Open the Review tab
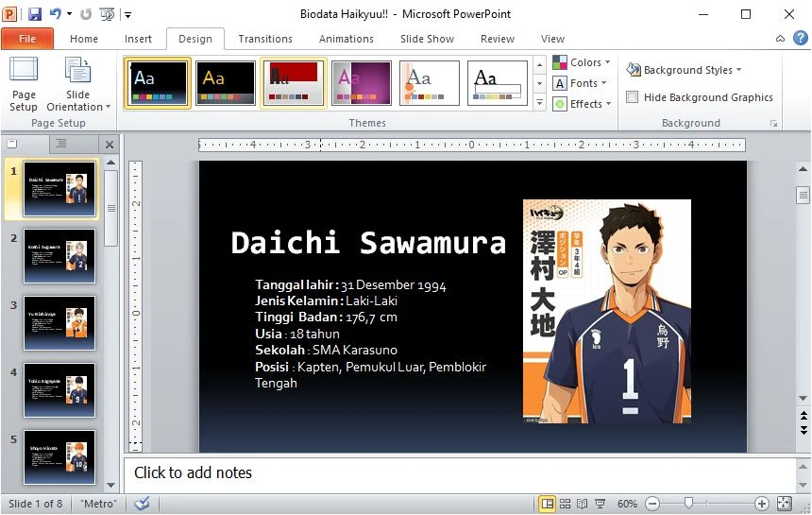Image resolution: width=812 pixels, height=515 pixels. (498, 39)
